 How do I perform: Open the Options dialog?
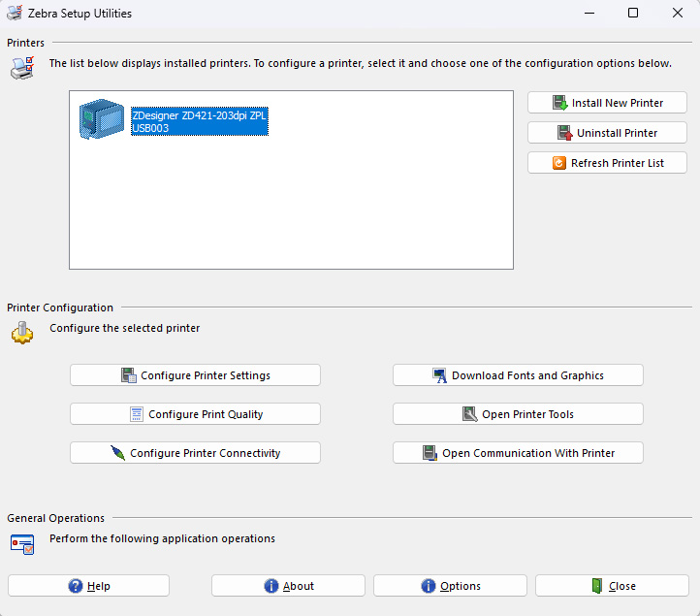click(450, 586)
